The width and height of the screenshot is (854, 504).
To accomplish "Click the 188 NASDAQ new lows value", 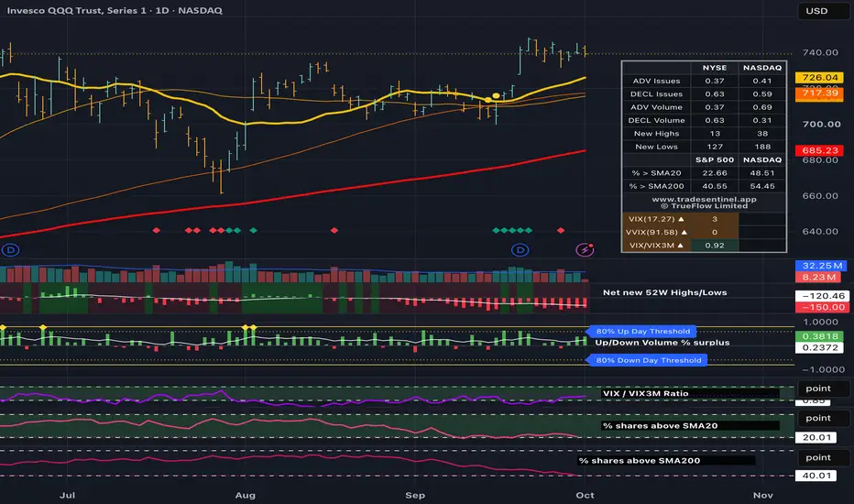I will click(762, 147).
